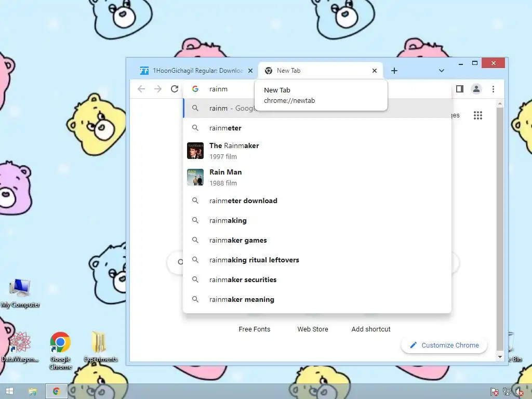532x399 pixels.
Task: Click the Chrome taskbar icon
Action: pyautogui.click(x=57, y=391)
